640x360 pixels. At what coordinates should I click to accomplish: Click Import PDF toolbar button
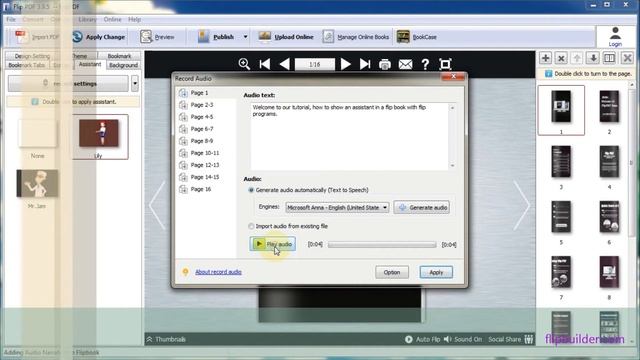tap(37, 37)
